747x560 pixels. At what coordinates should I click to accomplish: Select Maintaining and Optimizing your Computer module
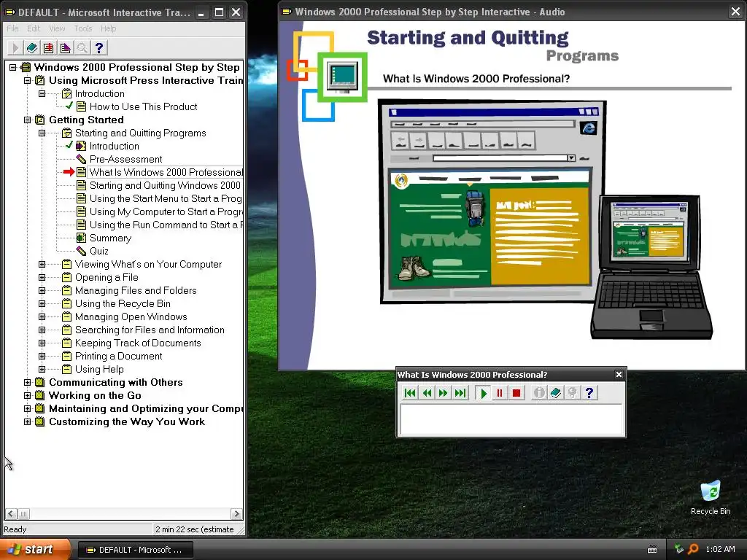(145, 408)
